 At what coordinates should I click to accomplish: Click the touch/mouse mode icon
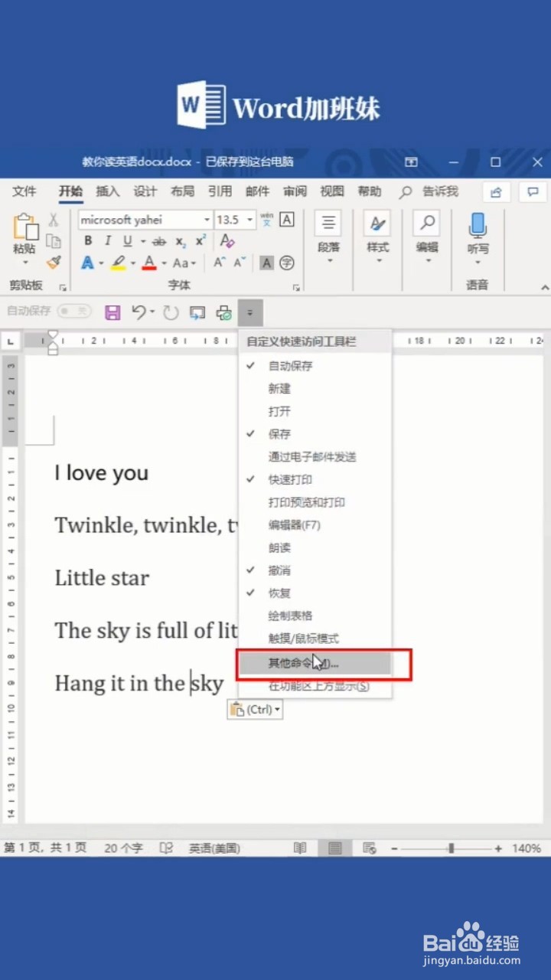(x=197, y=312)
